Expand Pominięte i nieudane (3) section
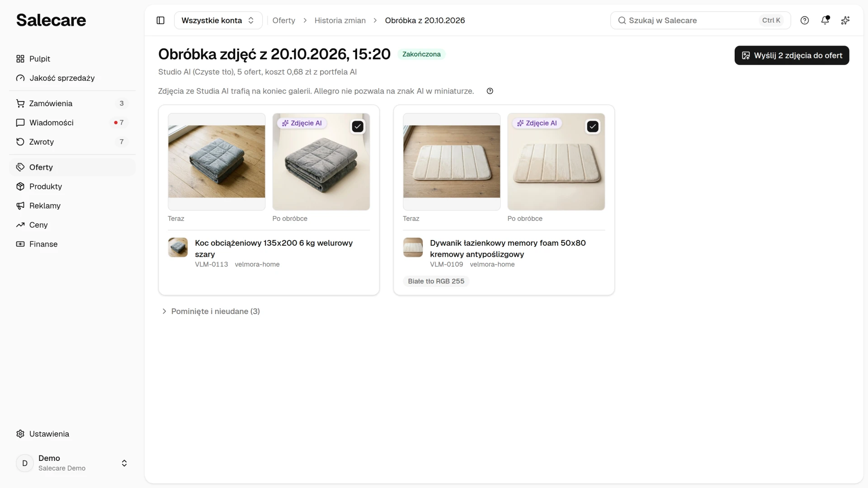This screenshot has width=868, height=488. [211, 311]
